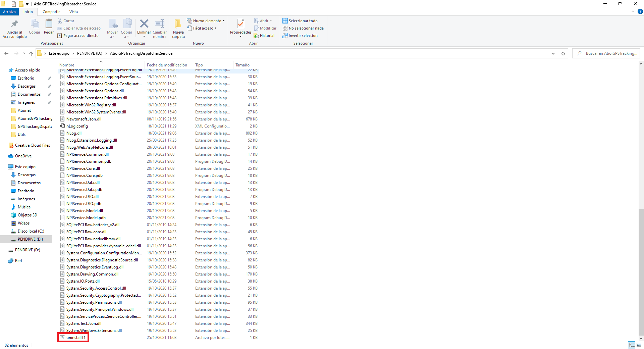Click Anclar al Acceso rápido pin icon
Viewport: 644px width, 349px height.
pyautogui.click(x=14, y=24)
